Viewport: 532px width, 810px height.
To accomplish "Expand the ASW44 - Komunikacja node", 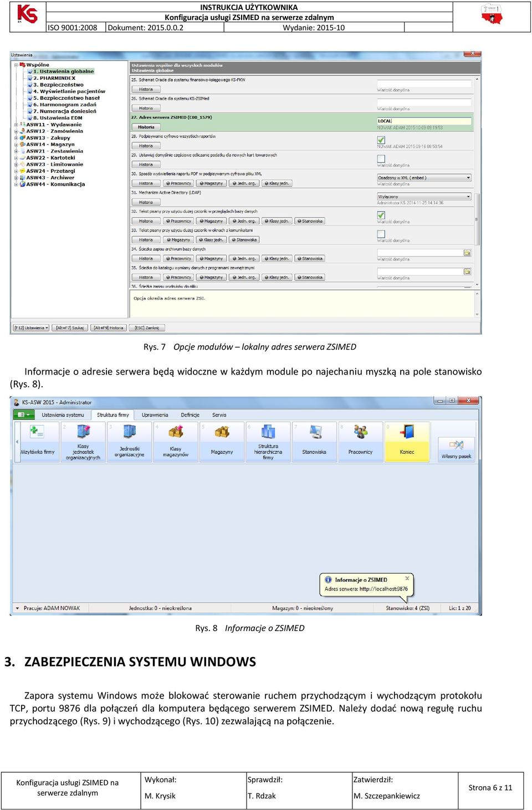I will coord(16,184).
